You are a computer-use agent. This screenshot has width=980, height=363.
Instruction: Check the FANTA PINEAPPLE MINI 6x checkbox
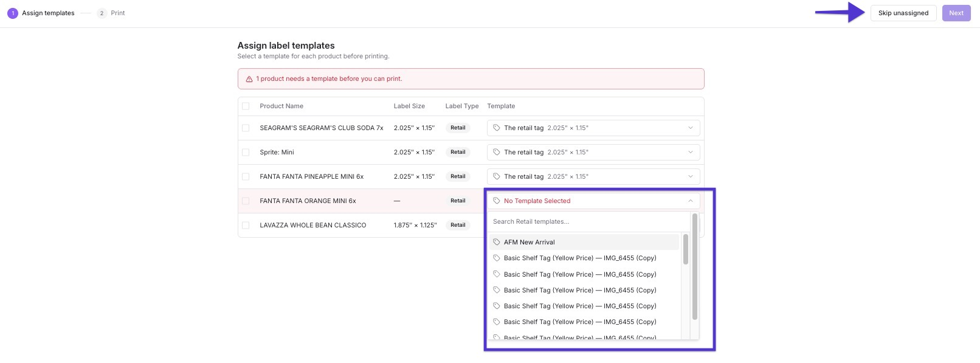coord(246,176)
